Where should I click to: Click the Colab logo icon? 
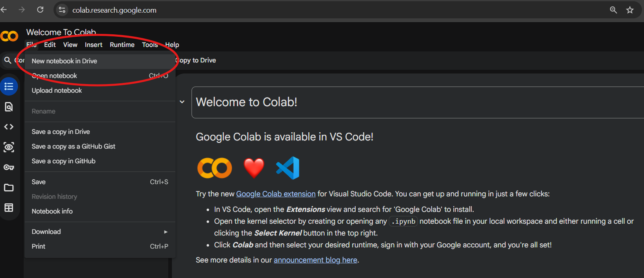9,36
